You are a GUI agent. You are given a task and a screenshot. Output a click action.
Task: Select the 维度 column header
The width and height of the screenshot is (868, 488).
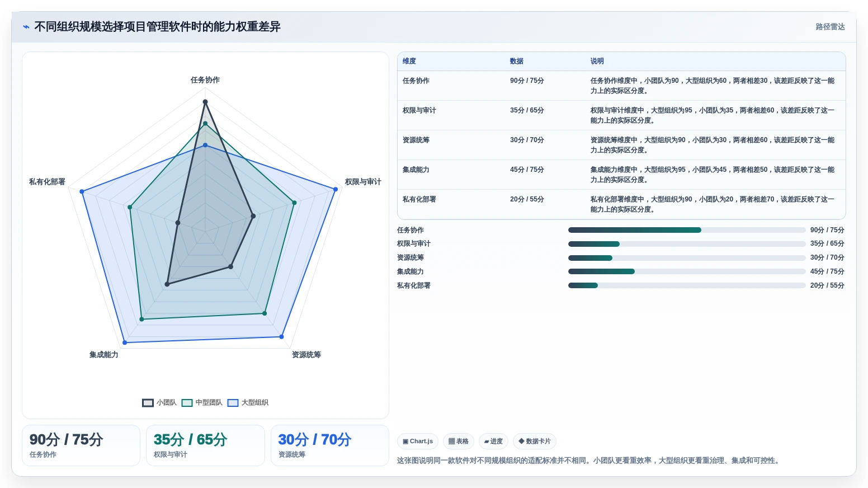click(409, 62)
